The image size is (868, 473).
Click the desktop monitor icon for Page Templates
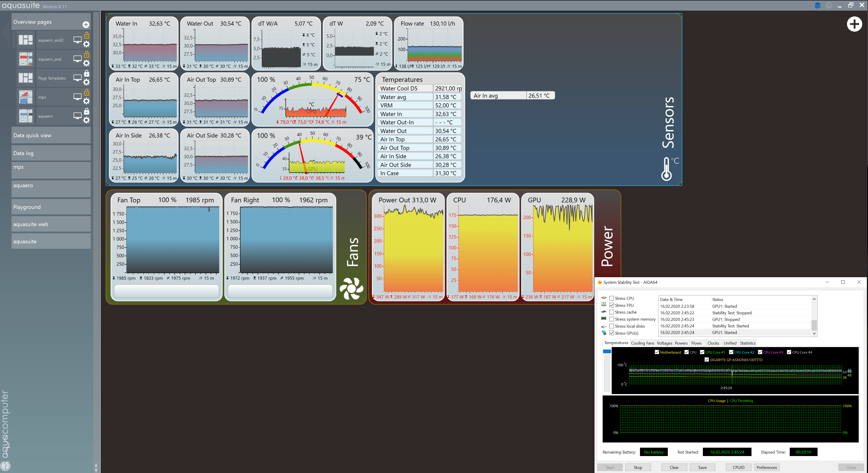pyautogui.click(x=77, y=78)
